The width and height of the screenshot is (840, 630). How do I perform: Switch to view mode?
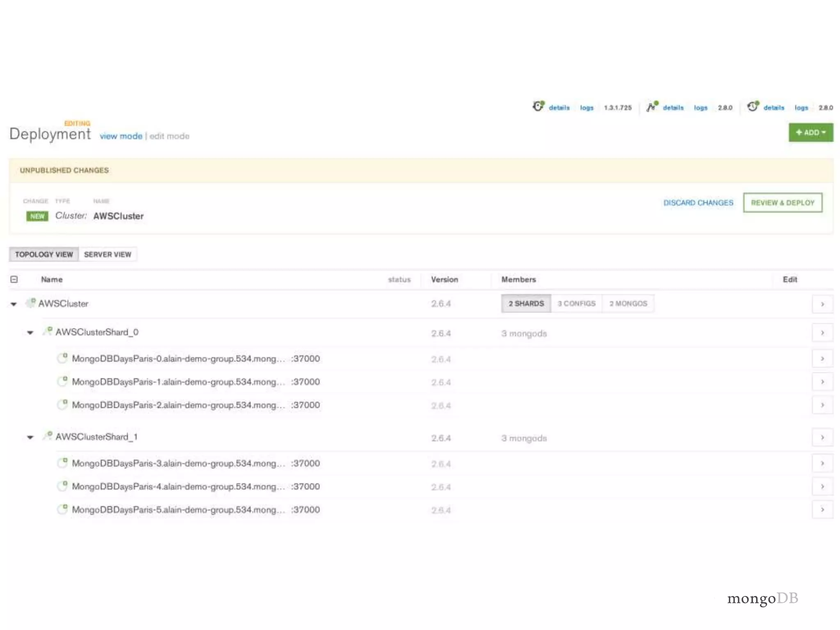(121, 136)
